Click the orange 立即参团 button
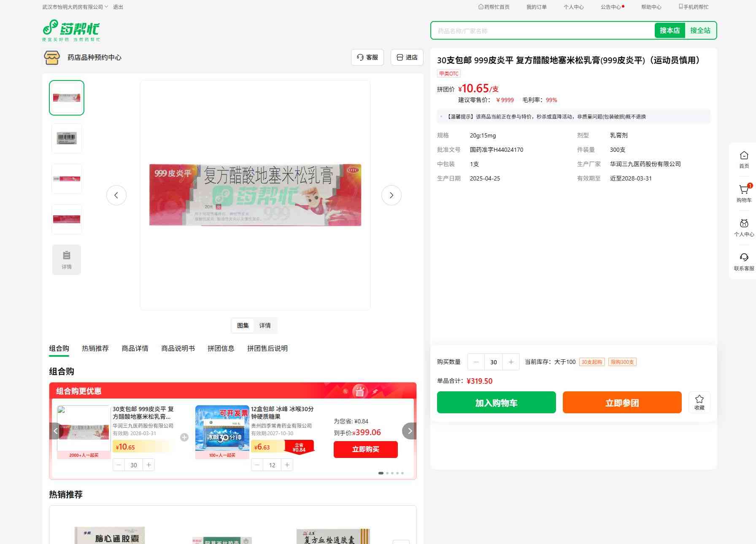Screen dimensions: 756x544 (622, 403)
